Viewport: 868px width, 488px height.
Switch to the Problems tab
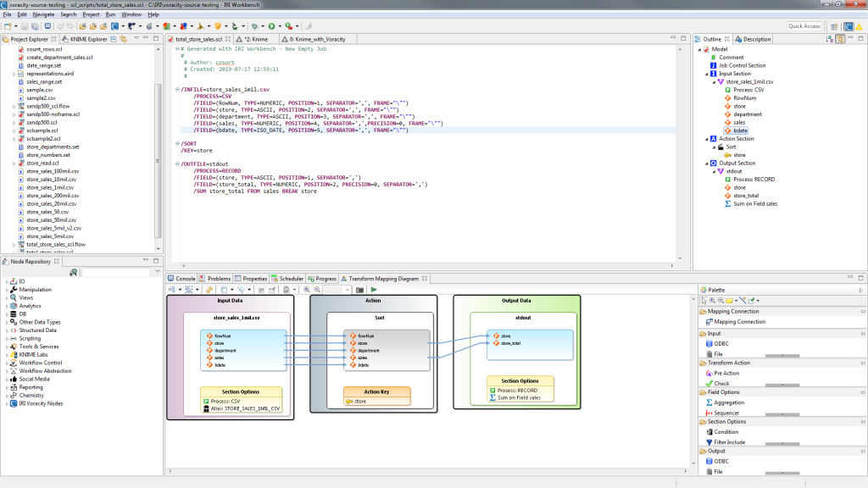click(x=214, y=278)
